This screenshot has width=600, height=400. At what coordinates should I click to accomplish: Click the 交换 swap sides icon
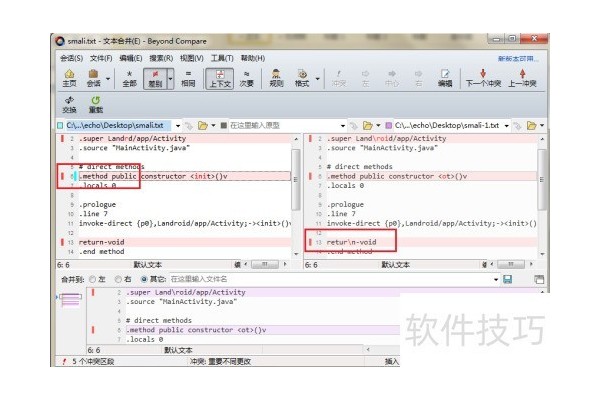click(x=69, y=104)
